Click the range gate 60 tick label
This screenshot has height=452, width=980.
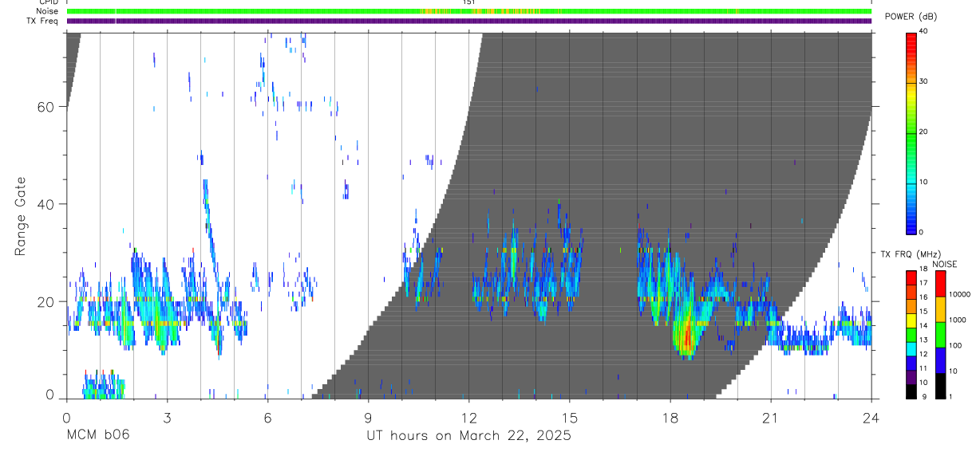click(x=46, y=107)
